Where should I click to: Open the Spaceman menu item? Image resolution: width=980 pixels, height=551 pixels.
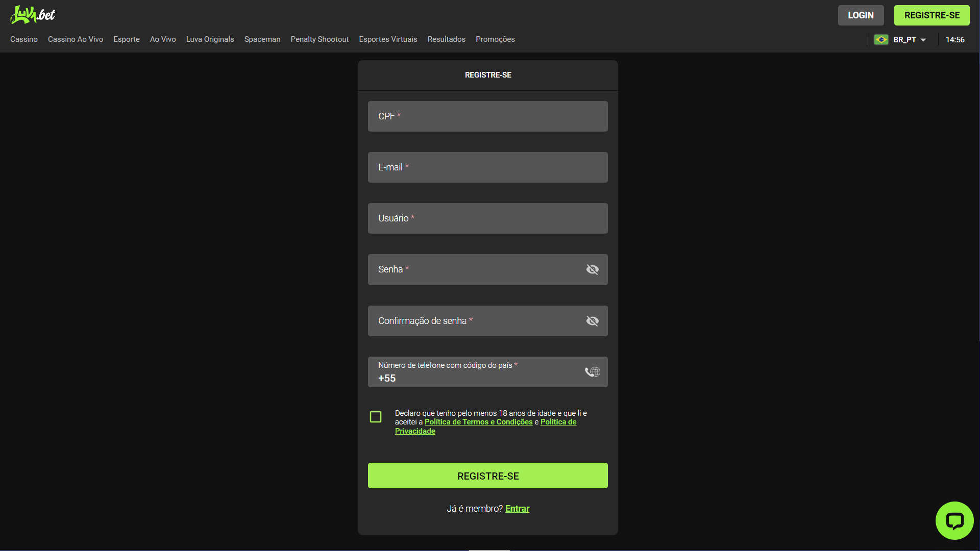point(262,39)
